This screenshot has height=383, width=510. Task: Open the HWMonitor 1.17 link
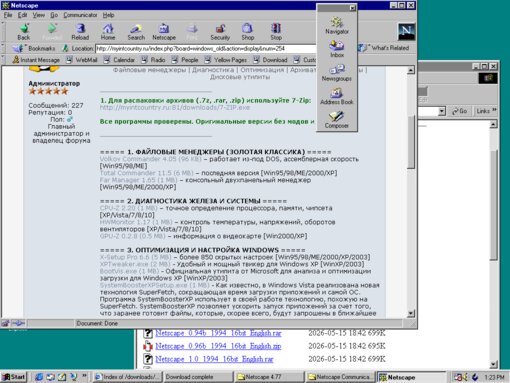point(136,222)
